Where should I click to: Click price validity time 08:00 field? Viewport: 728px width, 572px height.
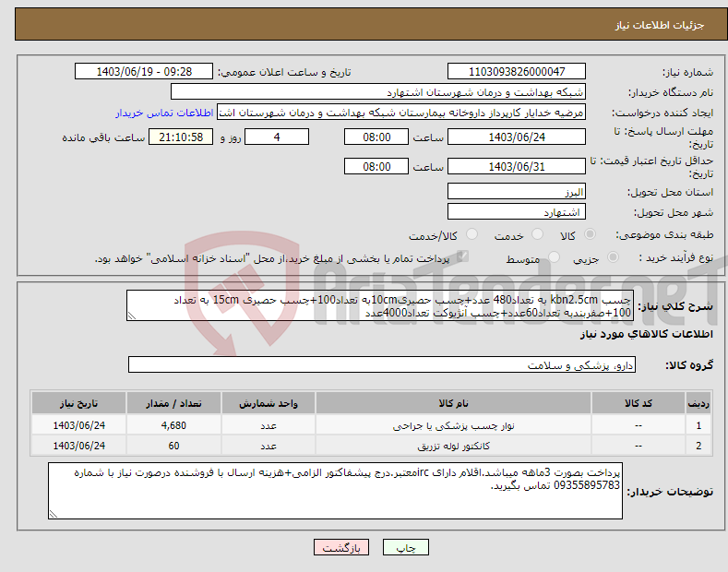pos(376,166)
